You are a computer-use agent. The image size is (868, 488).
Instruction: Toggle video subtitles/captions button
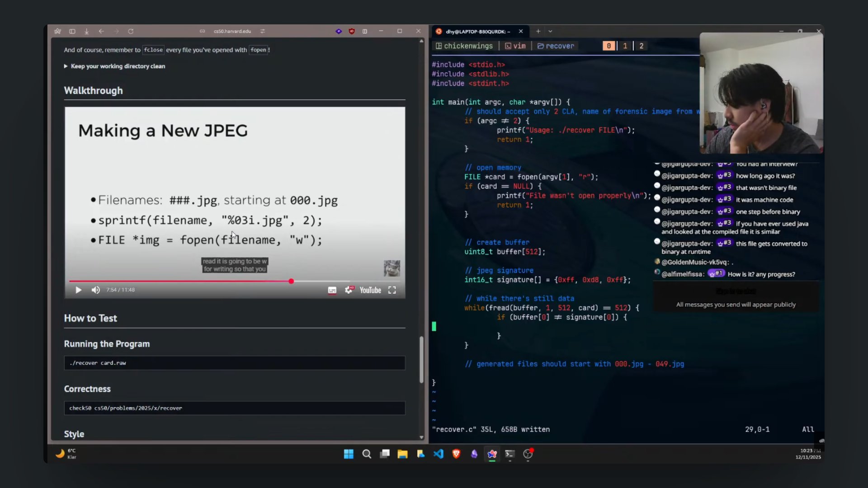point(332,290)
